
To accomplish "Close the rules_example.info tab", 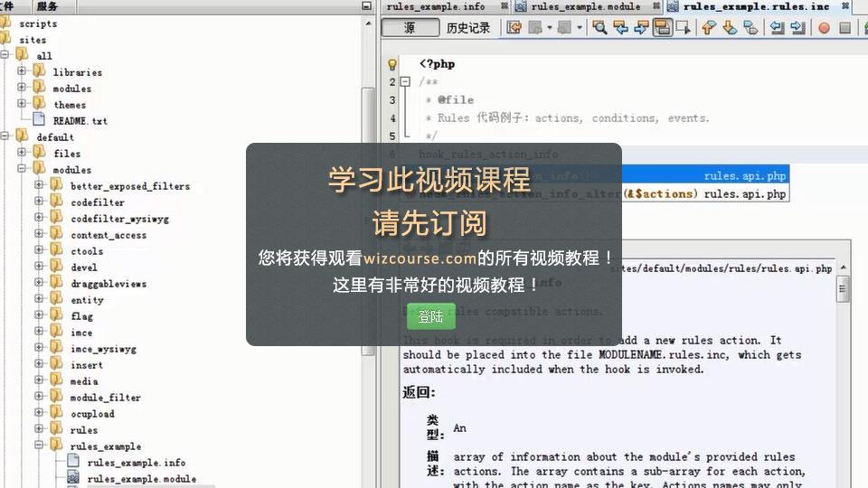I will coord(505,6).
